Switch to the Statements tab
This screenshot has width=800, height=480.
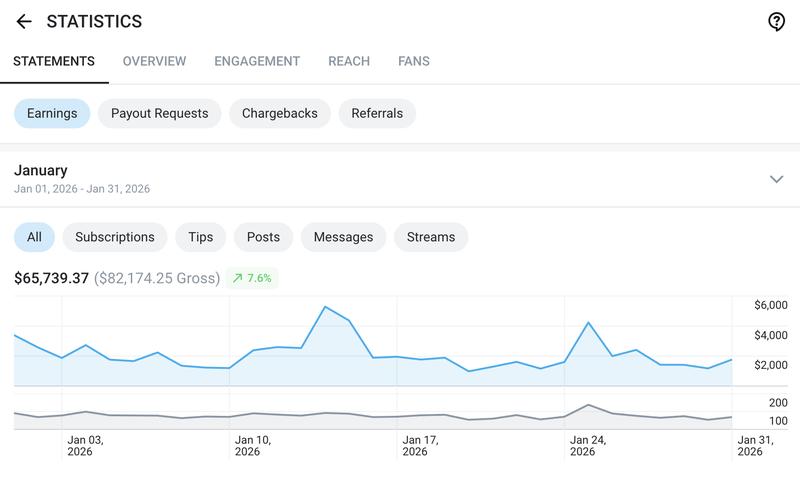[54, 61]
